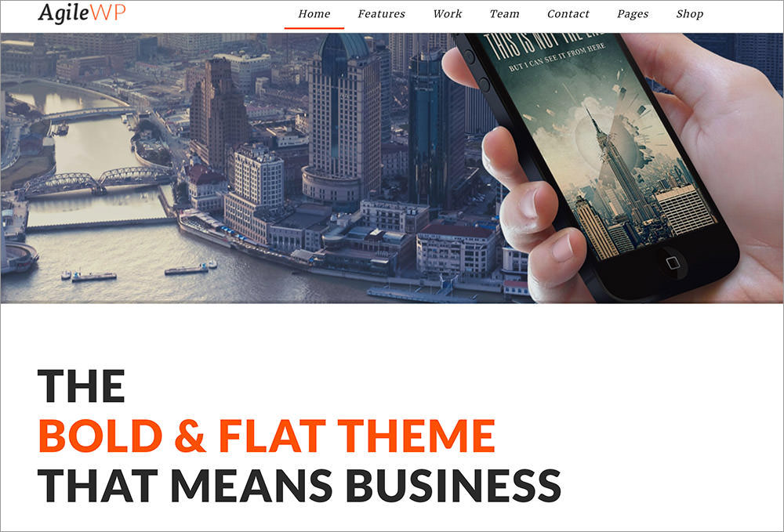
Task: Click the word THE in the heading
Action: (x=82, y=386)
